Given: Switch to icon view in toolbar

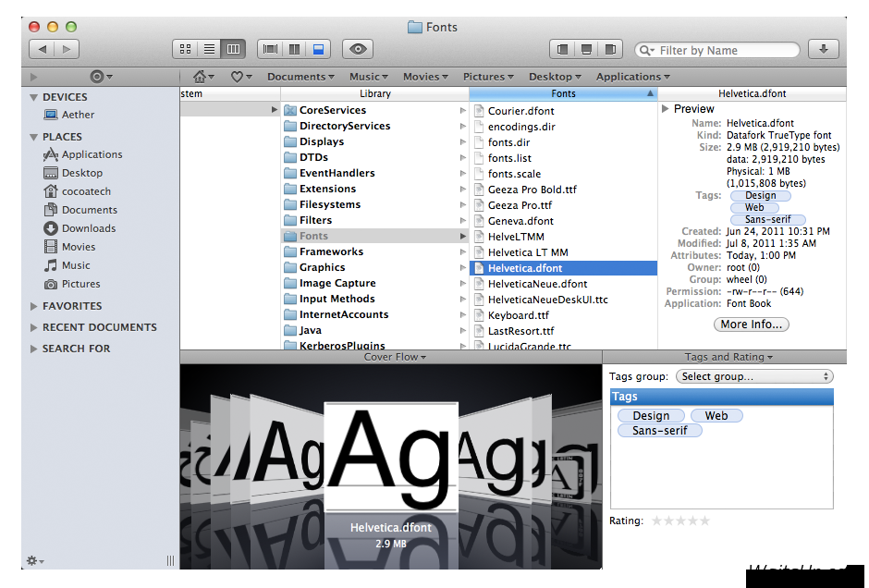Looking at the screenshot, I should coord(185,49).
